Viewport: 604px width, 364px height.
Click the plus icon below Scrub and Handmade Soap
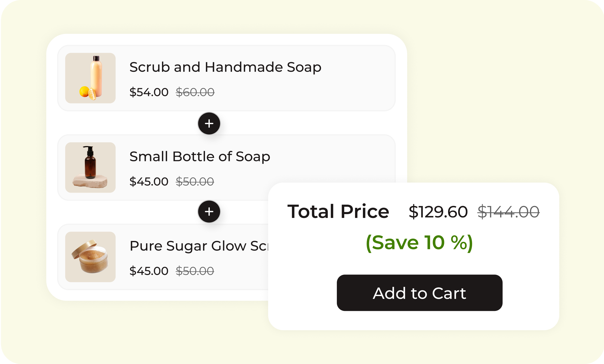click(x=209, y=124)
